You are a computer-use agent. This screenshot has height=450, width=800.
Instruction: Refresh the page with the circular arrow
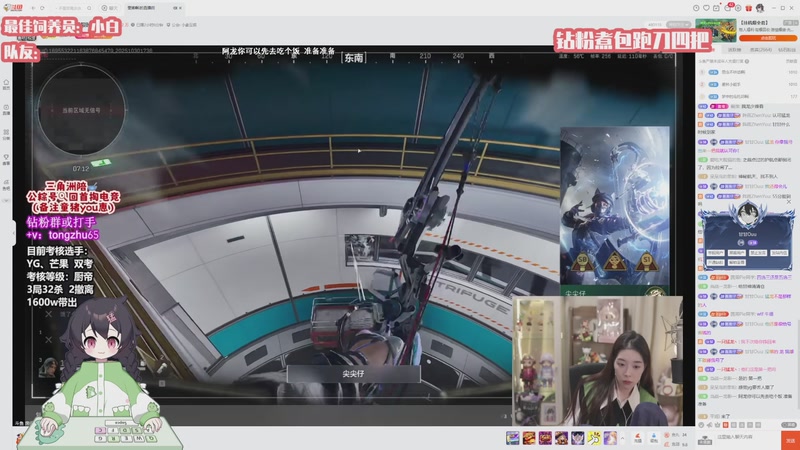click(42, 8)
